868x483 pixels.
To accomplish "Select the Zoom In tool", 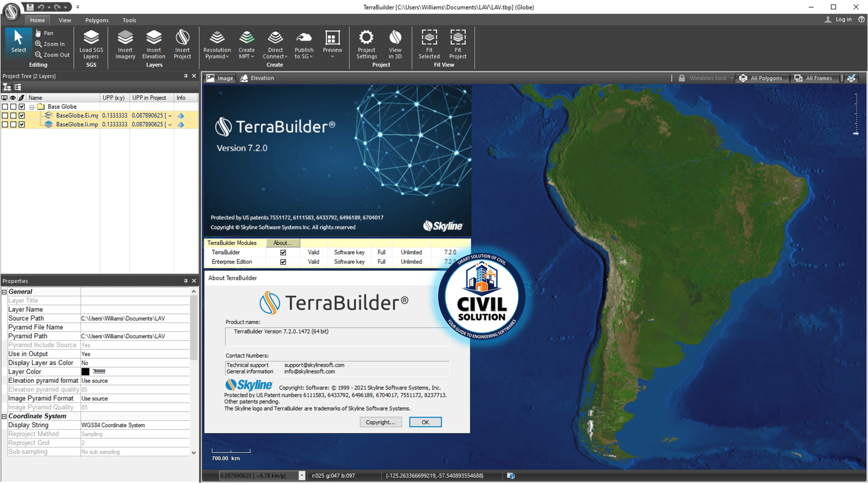I will 50,44.
